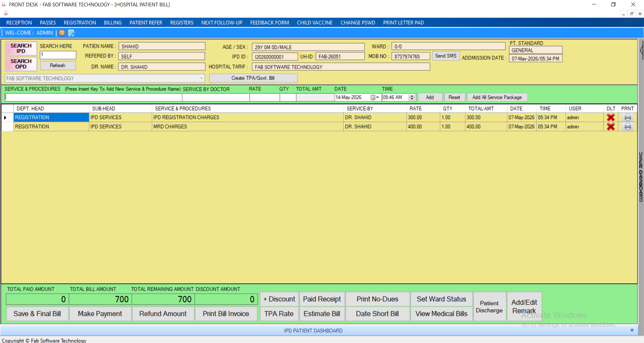
Task: Click Add All Service Package
Action: [x=497, y=97]
